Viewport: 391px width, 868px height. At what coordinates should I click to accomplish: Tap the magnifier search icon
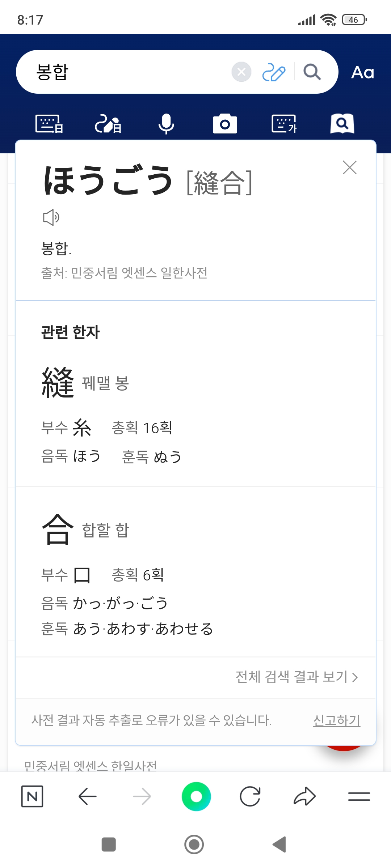[x=312, y=72]
